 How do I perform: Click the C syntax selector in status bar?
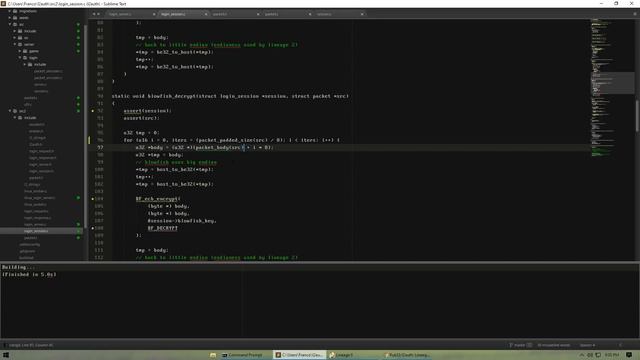click(620, 345)
